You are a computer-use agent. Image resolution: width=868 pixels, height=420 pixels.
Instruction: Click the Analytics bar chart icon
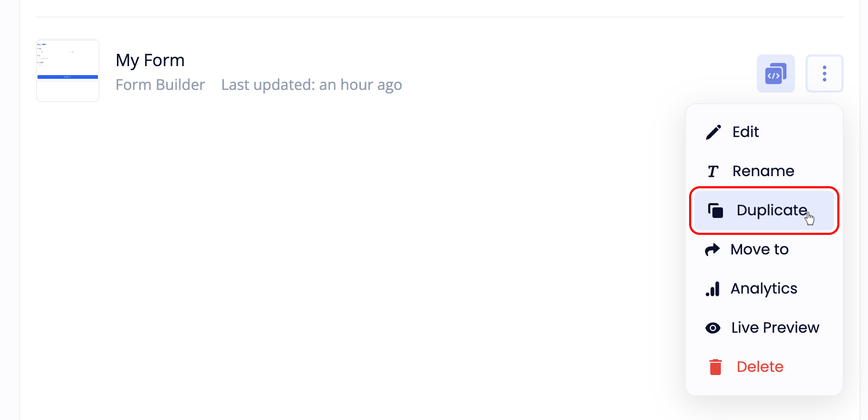tap(713, 288)
